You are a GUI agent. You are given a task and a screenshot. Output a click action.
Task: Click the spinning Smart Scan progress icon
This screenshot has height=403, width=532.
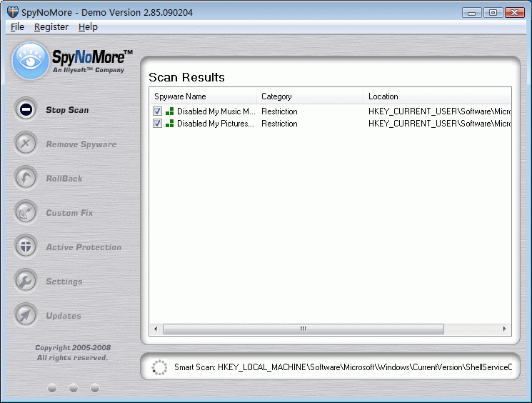(x=159, y=367)
